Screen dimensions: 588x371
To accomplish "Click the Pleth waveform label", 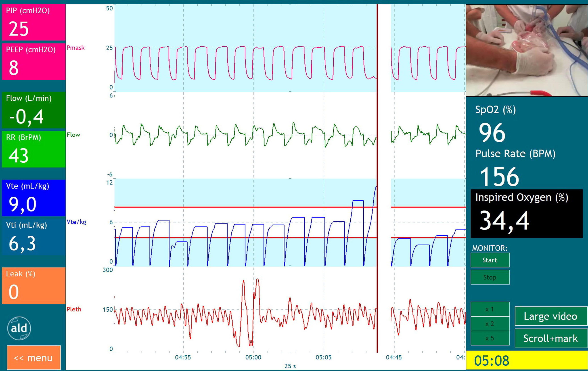I will 74,309.
